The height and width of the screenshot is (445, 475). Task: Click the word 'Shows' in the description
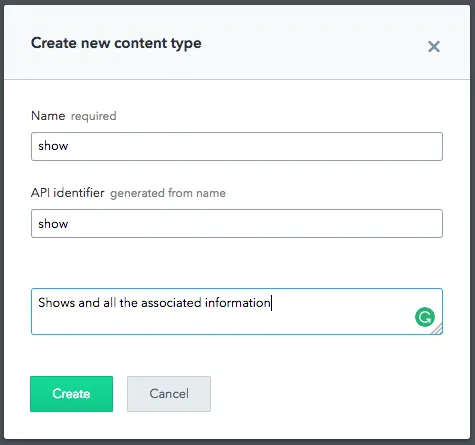tap(57, 303)
